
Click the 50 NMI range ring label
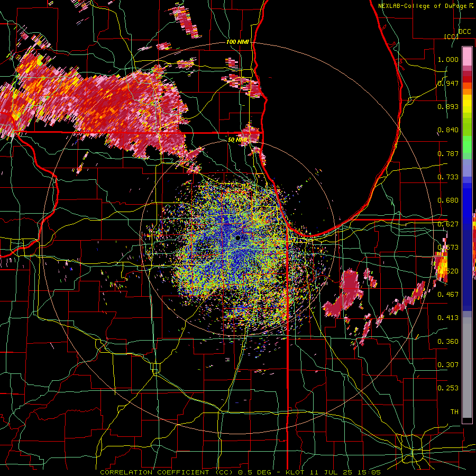pyautogui.click(x=237, y=140)
